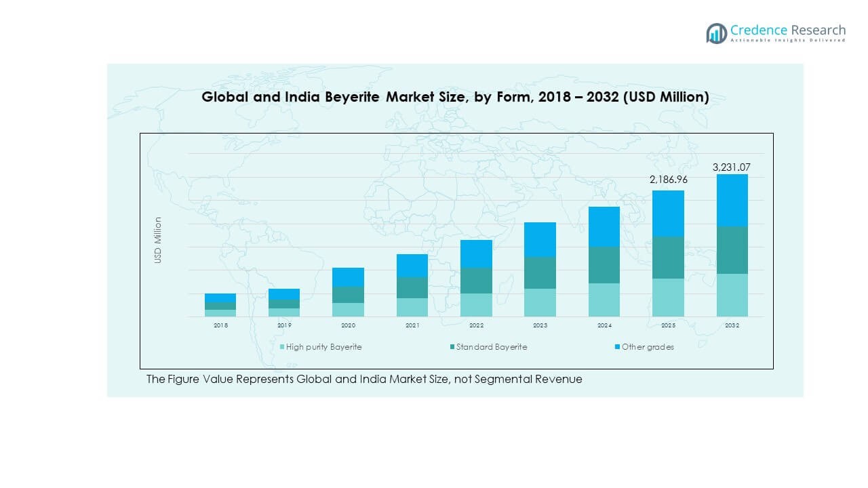The height and width of the screenshot is (488, 868).
Task: Click the Other grades legend swatch
Action: (618, 347)
